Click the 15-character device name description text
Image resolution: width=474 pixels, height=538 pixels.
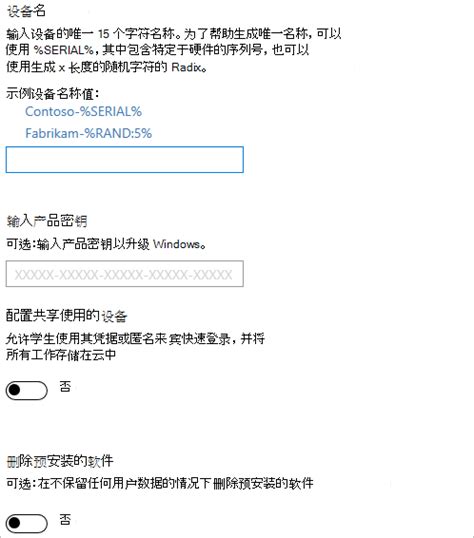pos(174,50)
